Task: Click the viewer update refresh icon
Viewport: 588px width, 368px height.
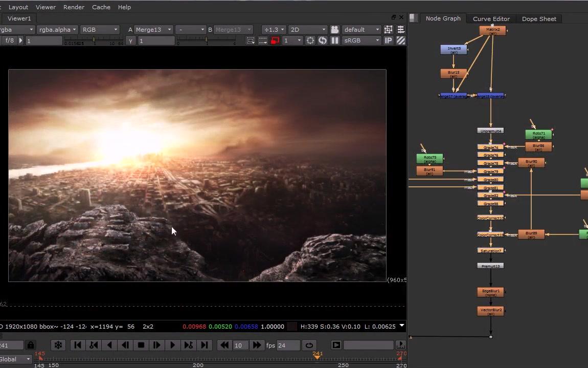Action: point(323,40)
